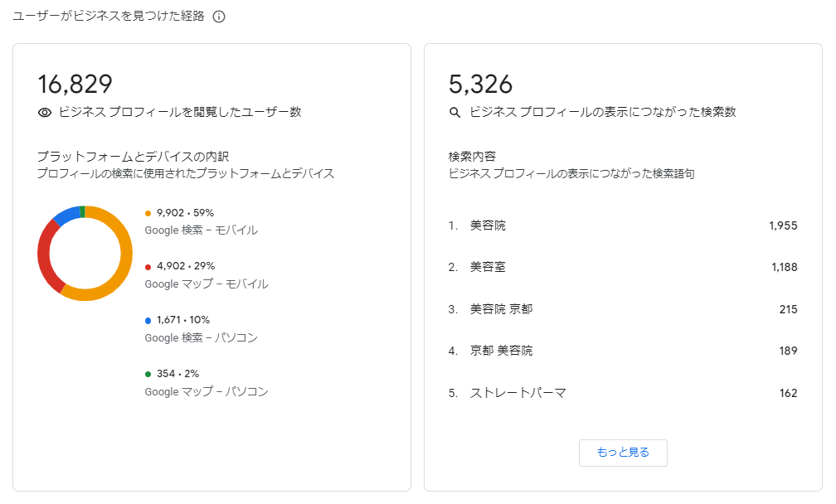Click the Google マップ – パソコン legend label

(x=207, y=391)
